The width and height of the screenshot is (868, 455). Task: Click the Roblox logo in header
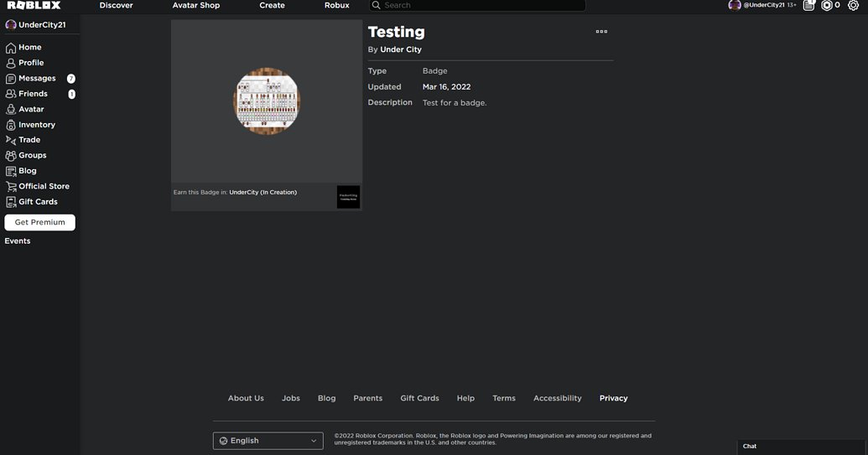pyautogui.click(x=34, y=6)
